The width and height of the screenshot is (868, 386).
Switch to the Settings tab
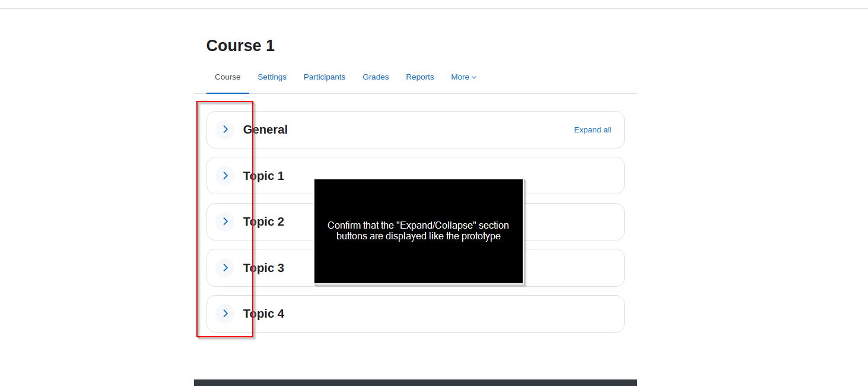[272, 77]
